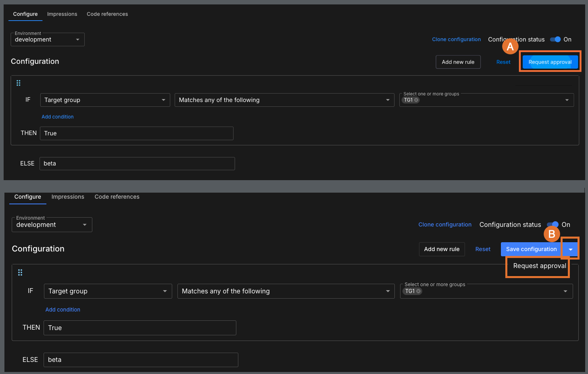Click Save configuration
Screen dimensions: 588x374
coord(531,249)
